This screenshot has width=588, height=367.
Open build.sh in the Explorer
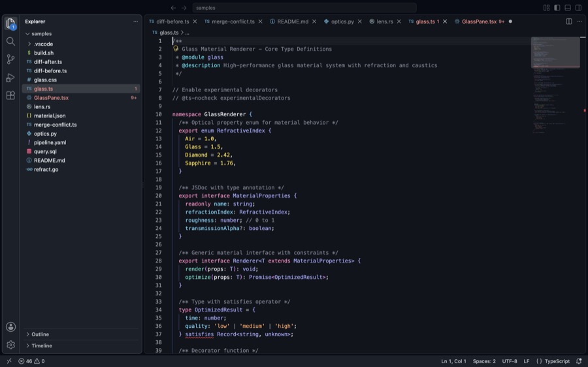point(82,53)
